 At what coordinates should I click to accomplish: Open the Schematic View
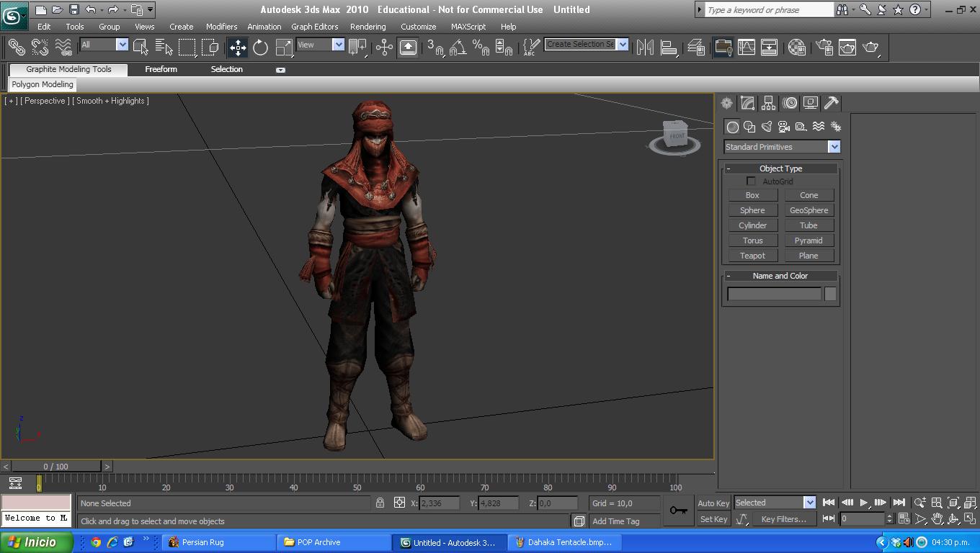(770, 48)
